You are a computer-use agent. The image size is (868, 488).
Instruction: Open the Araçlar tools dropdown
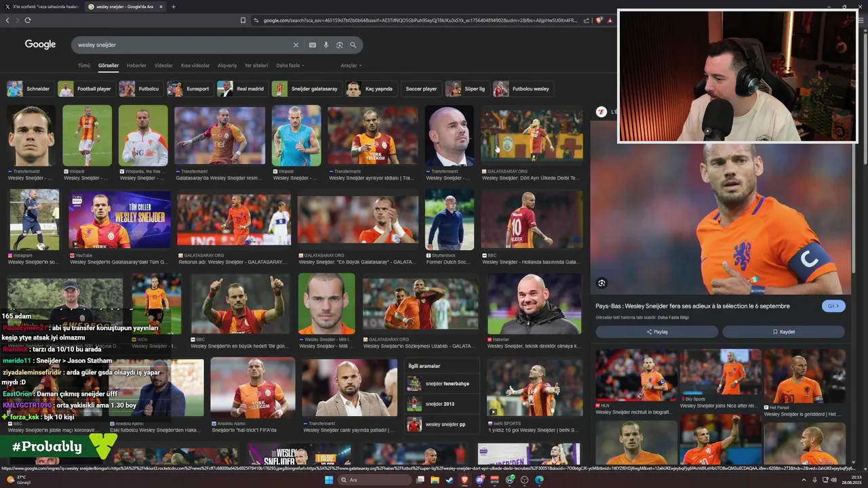(351, 66)
